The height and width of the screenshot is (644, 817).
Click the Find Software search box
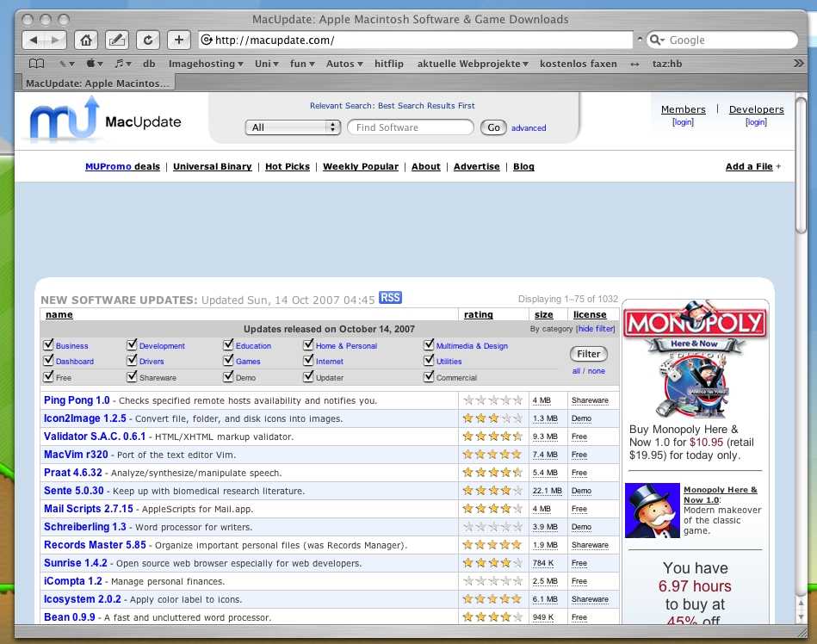(x=411, y=127)
